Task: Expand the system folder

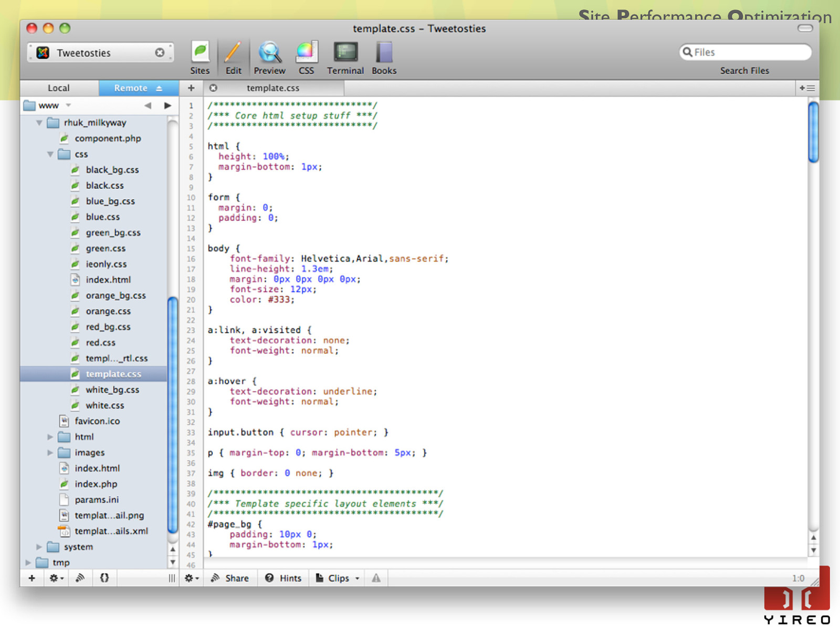Action: point(39,547)
